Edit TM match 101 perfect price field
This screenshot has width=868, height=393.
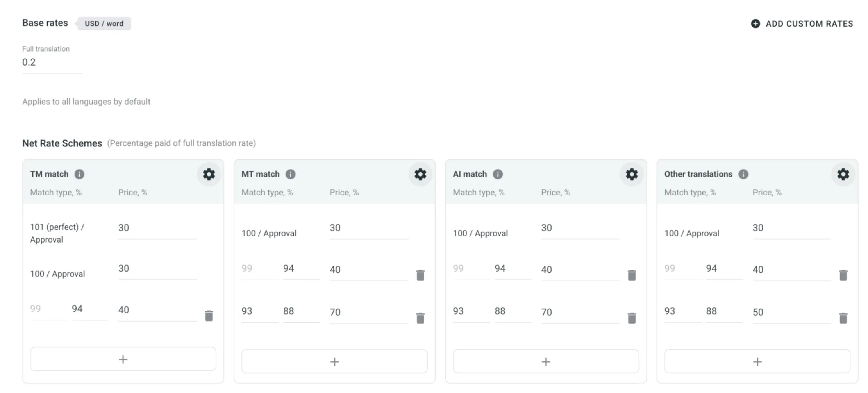coord(157,229)
